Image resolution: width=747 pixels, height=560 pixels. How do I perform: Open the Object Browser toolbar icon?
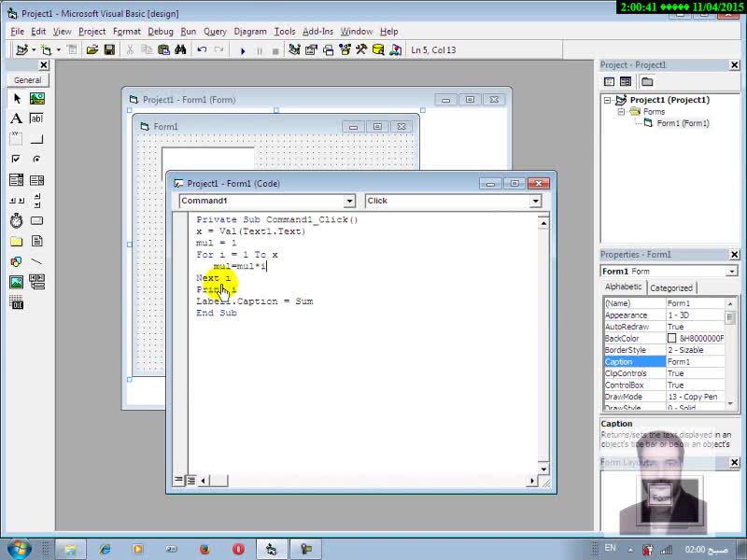coord(345,49)
